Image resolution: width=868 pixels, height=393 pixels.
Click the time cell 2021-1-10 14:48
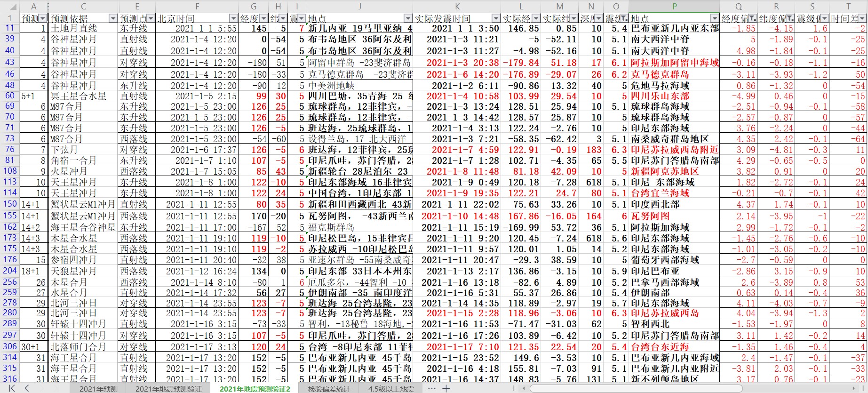[457, 216]
